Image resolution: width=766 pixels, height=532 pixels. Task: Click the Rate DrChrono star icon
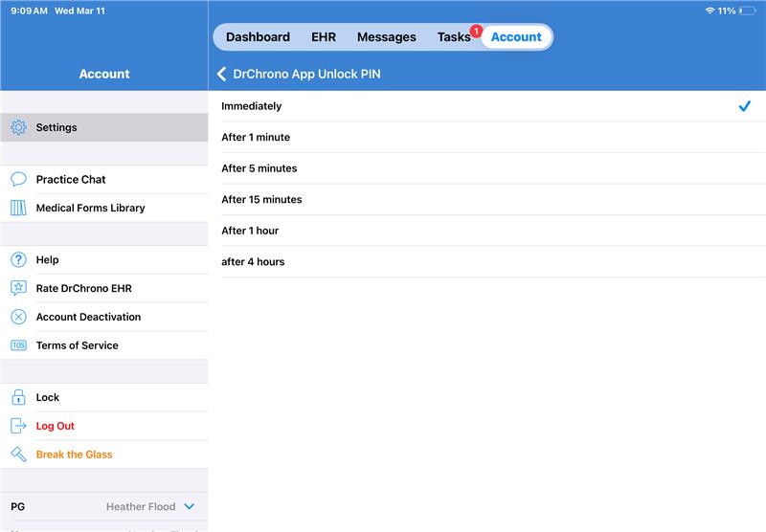tap(18, 288)
